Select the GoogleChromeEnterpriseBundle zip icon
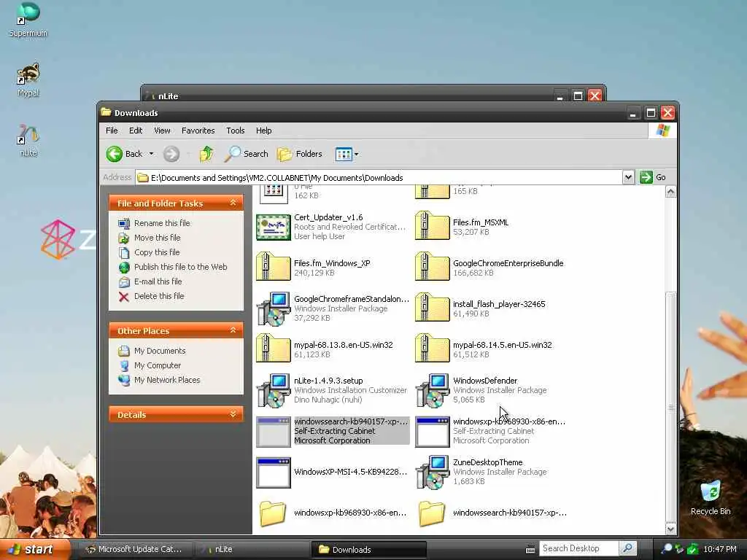The image size is (747, 560). tap(432, 267)
